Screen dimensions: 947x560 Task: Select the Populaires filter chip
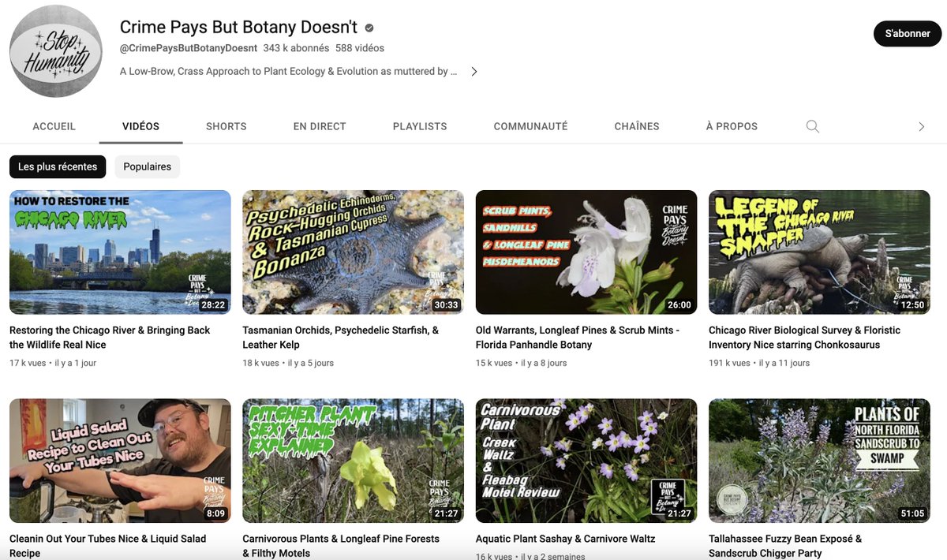[x=148, y=166]
